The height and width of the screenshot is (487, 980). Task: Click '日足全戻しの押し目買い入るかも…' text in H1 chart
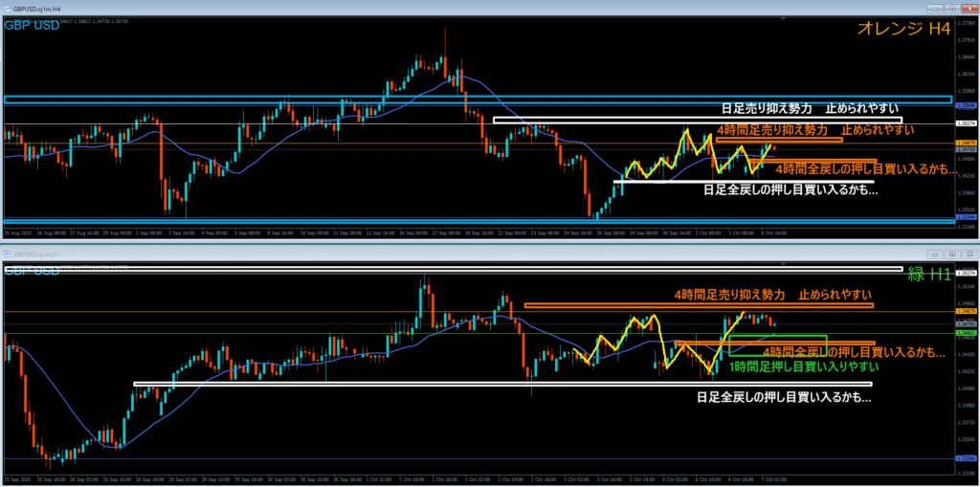pos(784,396)
